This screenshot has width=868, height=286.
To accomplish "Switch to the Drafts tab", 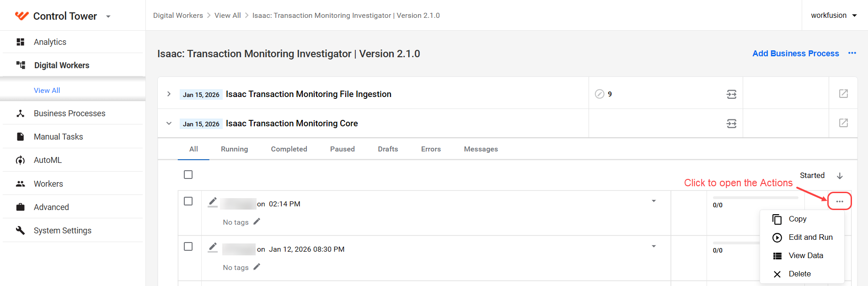I will [388, 149].
